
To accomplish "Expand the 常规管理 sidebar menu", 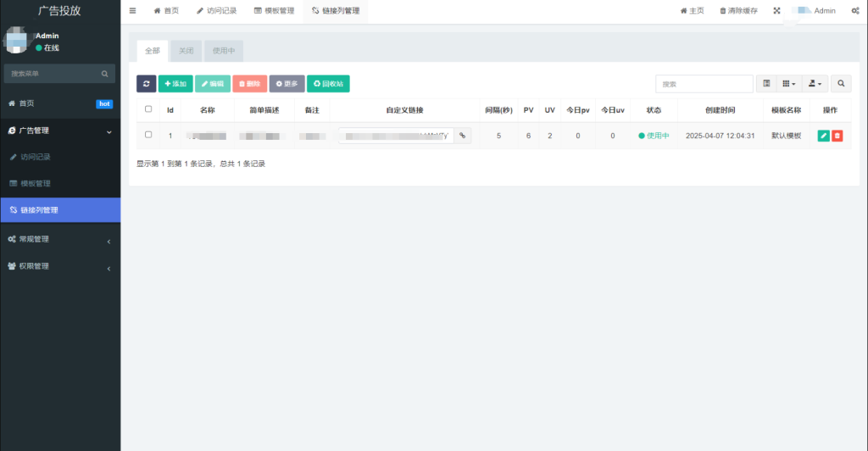I will [x=60, y=239].
